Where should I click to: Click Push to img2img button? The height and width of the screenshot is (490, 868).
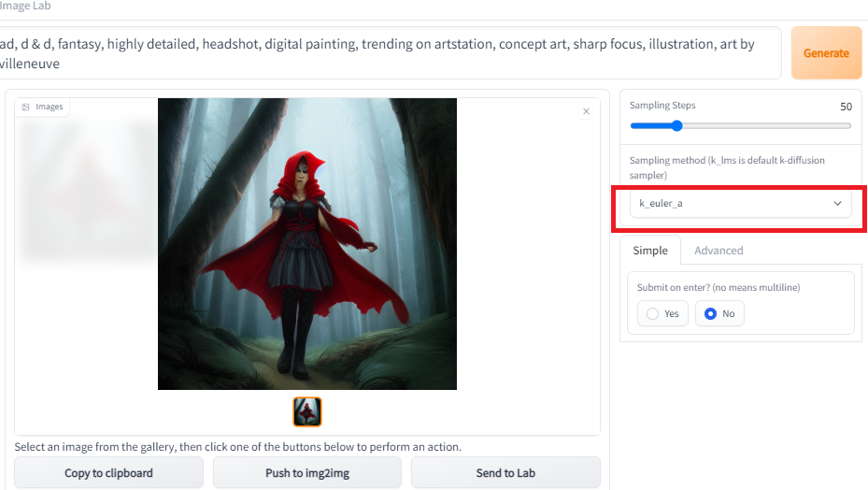tap(307, 473)
